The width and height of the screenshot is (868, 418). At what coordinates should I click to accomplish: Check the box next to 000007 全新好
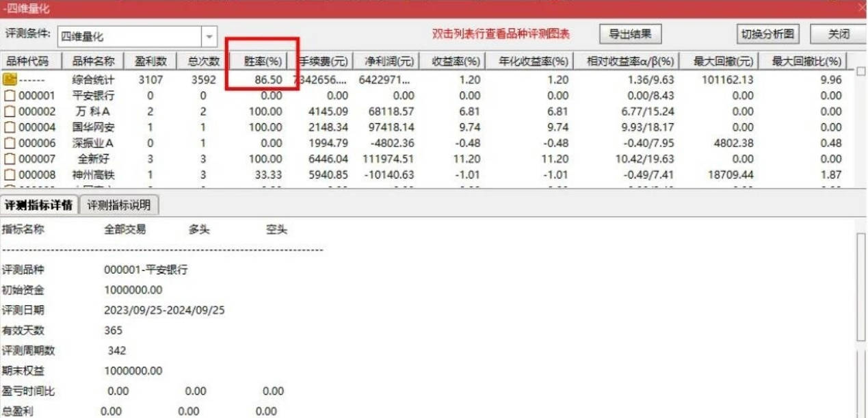pos(10,159)
